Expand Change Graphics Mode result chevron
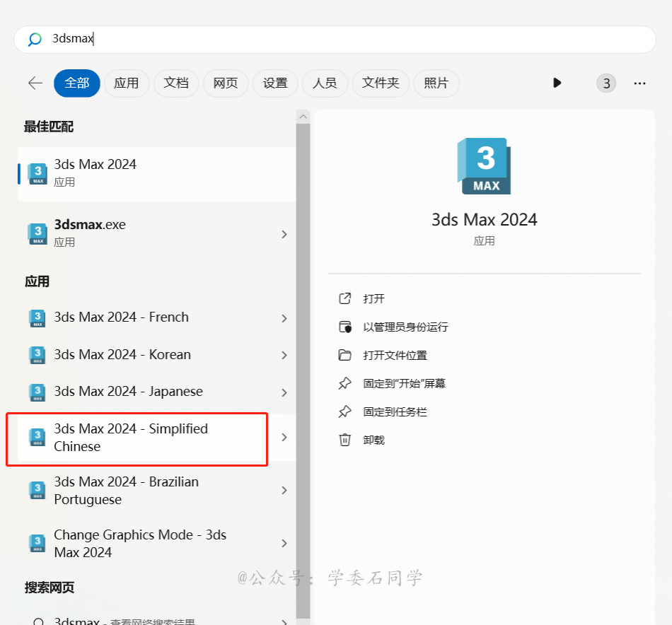Screen dimensions: 672x625 284,544
